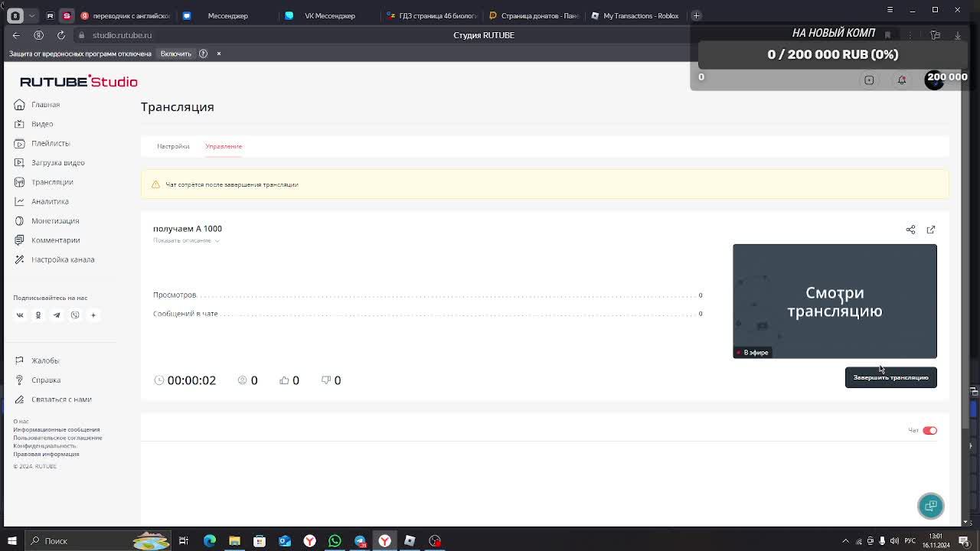Open the browser hamburger menu
The image size is (980, 551).
coord(890,9)
